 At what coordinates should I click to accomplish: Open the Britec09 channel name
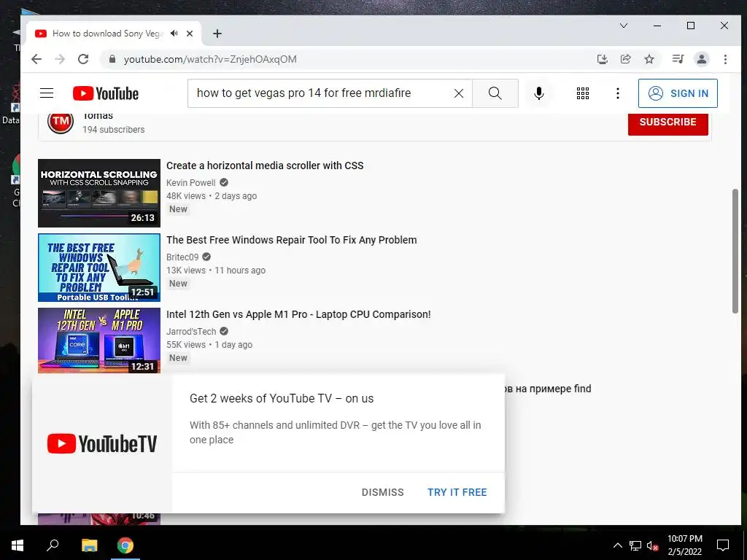pos(182,257)
